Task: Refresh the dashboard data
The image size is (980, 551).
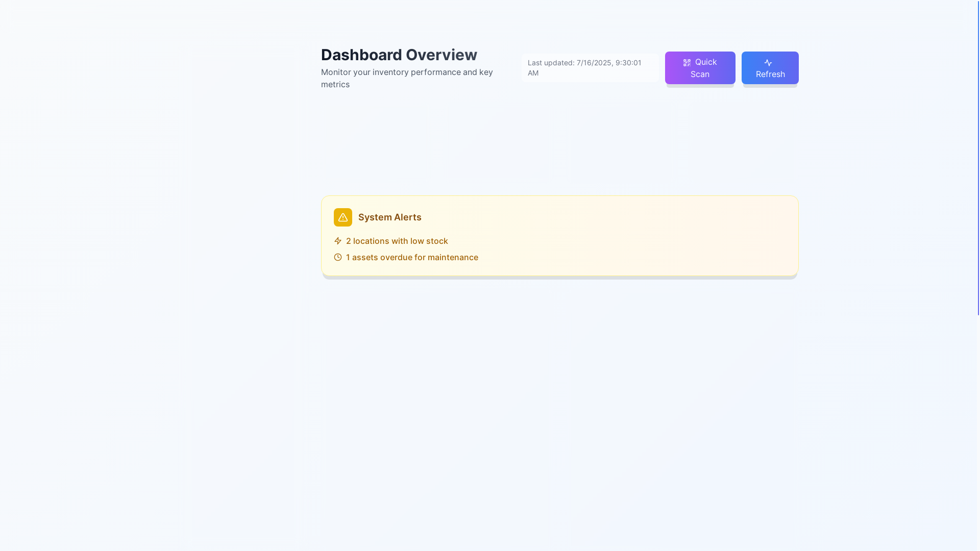Action: pyautogui.click(x=770, y=68)
